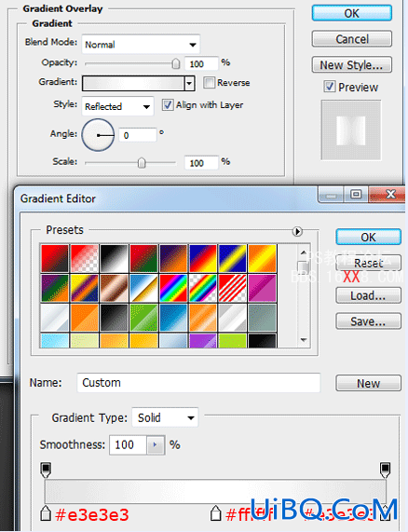Open the Gradient Type dropdown
Viewport: 408px width, 532px height.
(165, 417)
